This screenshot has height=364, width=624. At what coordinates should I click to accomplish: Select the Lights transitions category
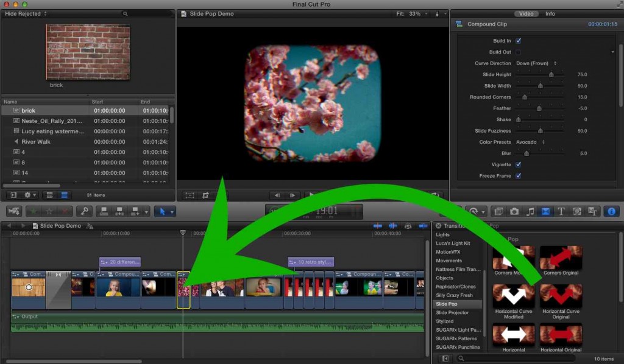coord(458,235)
